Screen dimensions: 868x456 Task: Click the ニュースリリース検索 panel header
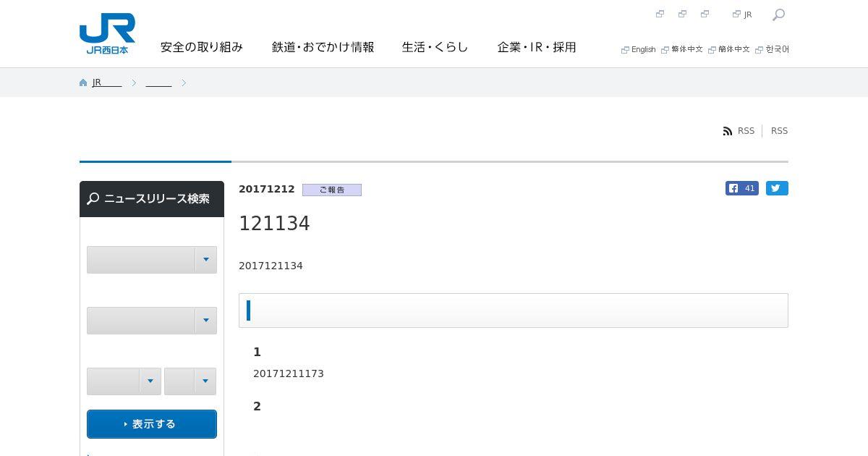[152, 199]
